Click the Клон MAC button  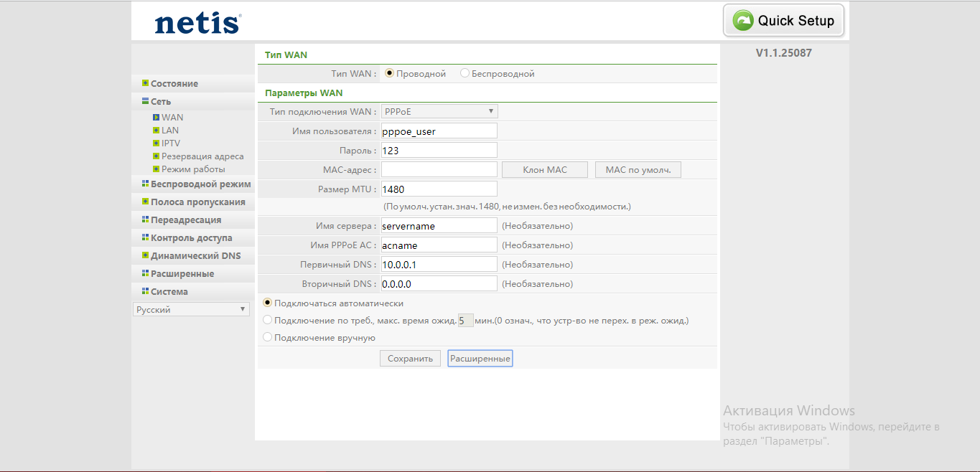[x=545, y=169]
